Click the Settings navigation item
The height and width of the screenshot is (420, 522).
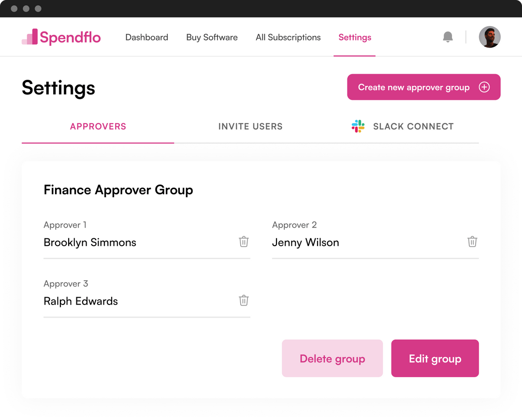pyautogui.click(x=354, y=37)
